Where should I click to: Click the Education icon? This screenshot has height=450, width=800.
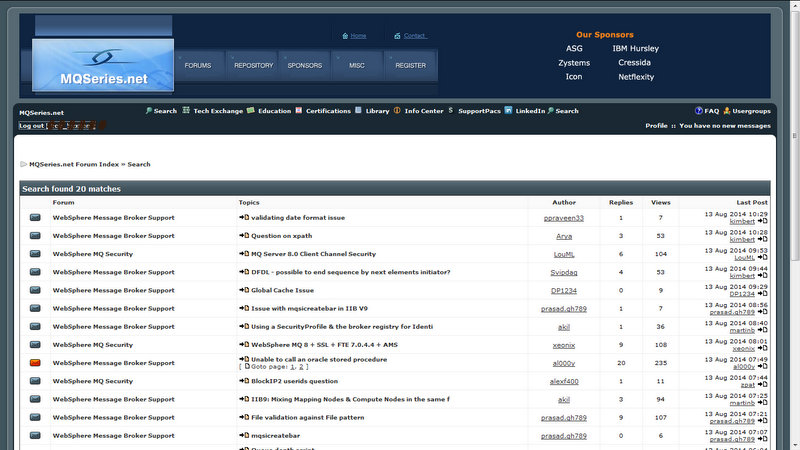click(251, 110)
